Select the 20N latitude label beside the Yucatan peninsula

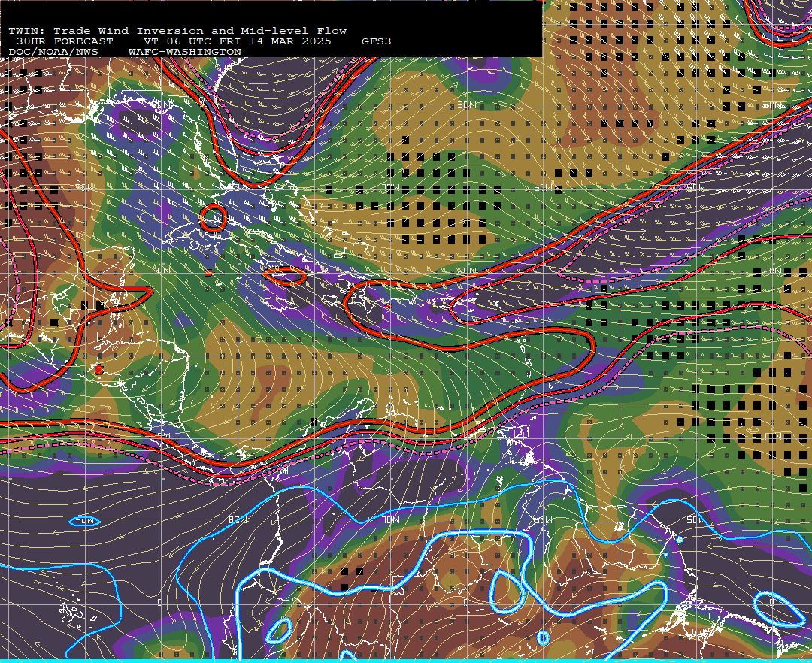(161, 271)
